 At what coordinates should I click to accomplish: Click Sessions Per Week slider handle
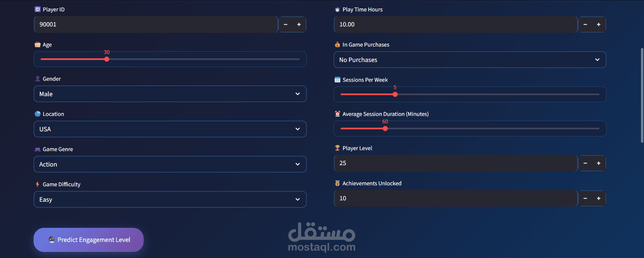point(395,94)
